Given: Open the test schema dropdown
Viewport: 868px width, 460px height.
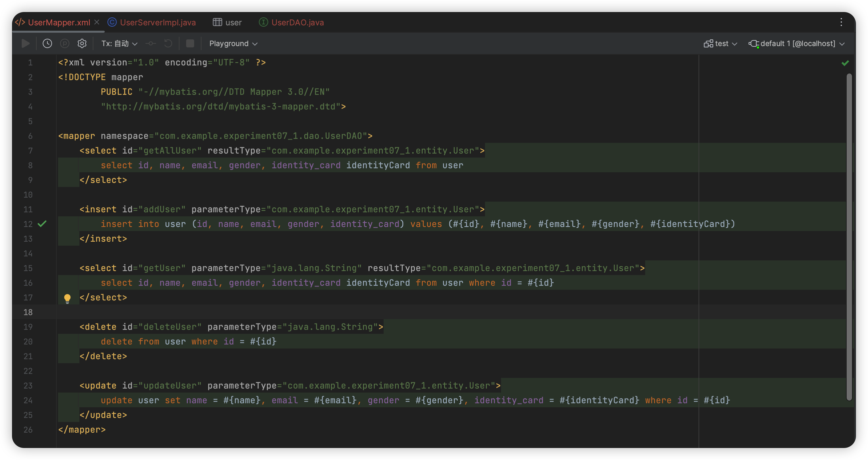Looking at the screenshot, I should (x=721, y=43).
